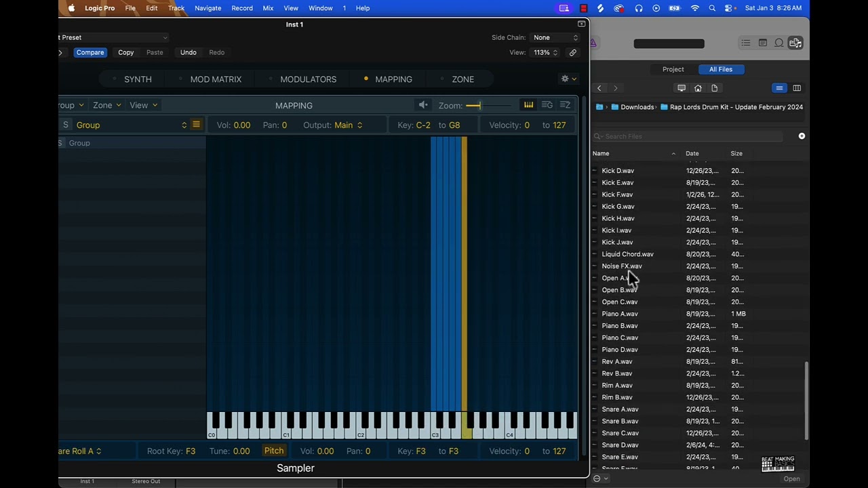Screen dimensions: 868x488
Task: Open the List Editors icon in Logic toolbar
Action: click(x=745, y=43)
